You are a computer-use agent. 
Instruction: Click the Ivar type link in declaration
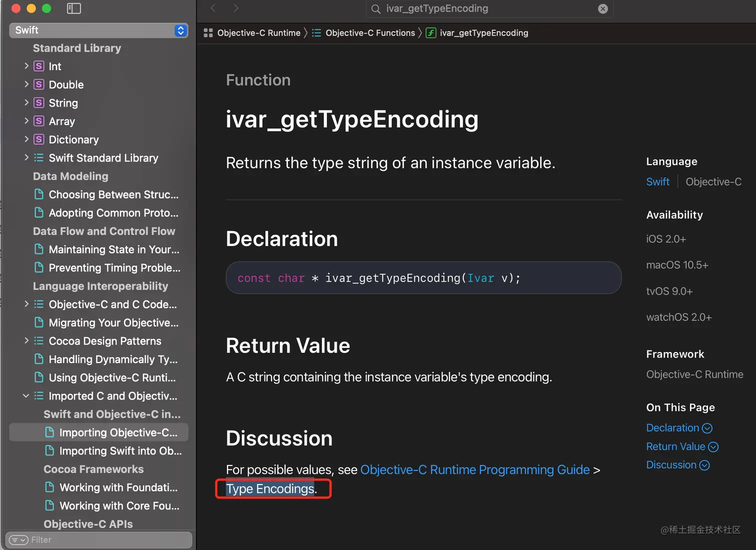tap(480, 278)
